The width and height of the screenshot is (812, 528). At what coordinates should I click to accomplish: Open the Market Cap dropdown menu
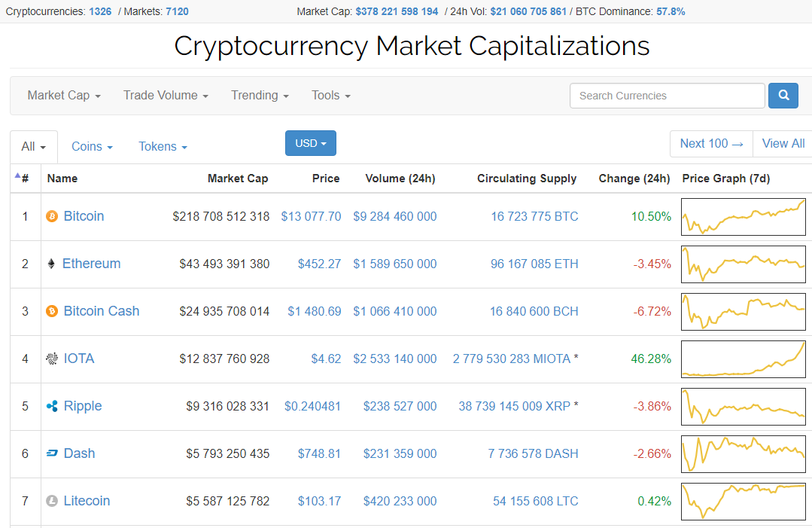(64, 96)
